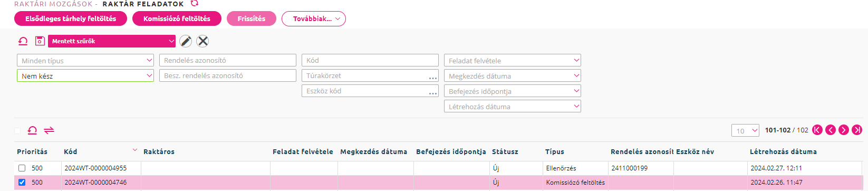Open the Nem kész status dropdown
This screenshot has height=191, width=868.
[x=85, y=76]
